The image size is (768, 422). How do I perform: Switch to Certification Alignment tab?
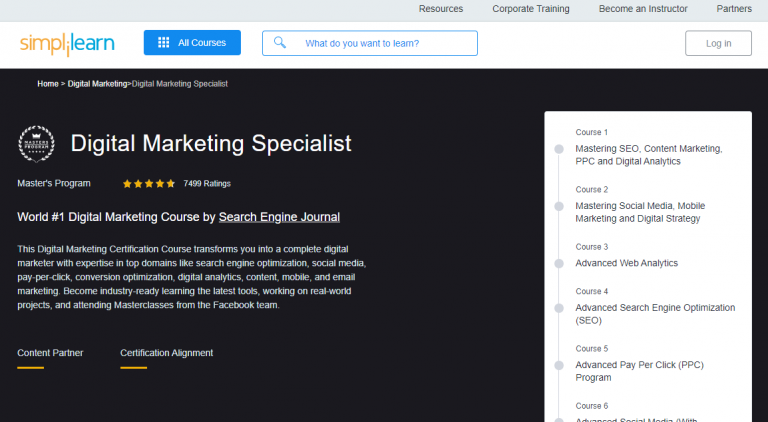click(166, 353)
